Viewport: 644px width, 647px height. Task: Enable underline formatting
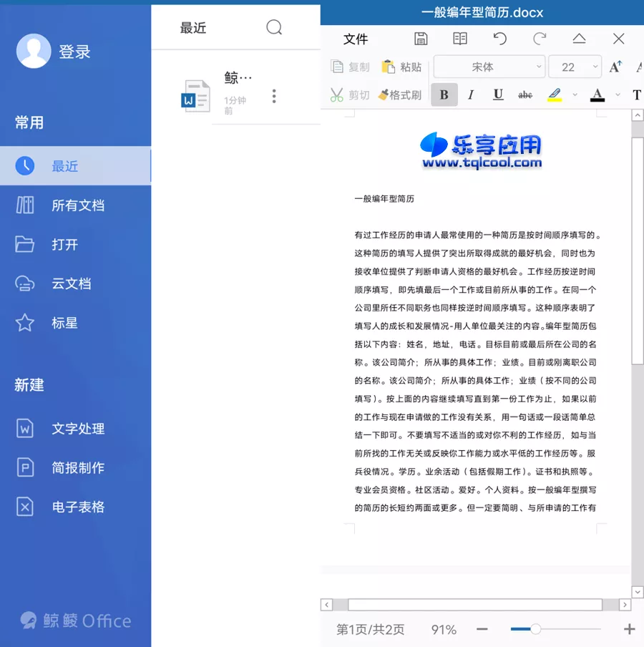click(x=499, y=94)
